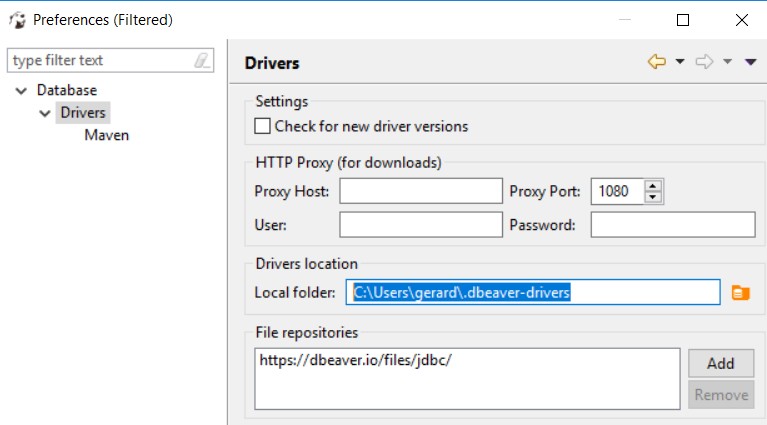Image resolution: width=767 pixels, height=425 pixels.
Task: Select the Drivers tree item
Action: pyautogui.click(x=82, y=113)
